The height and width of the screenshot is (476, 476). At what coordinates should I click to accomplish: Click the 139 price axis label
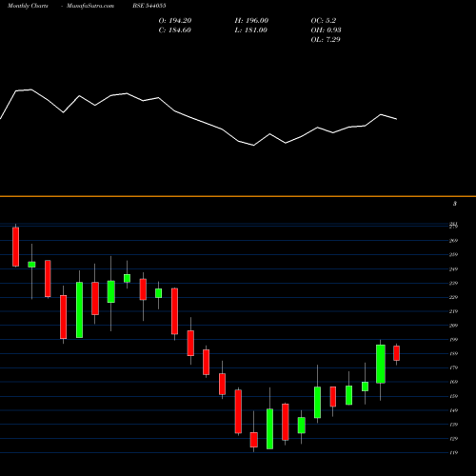[453, 425]
